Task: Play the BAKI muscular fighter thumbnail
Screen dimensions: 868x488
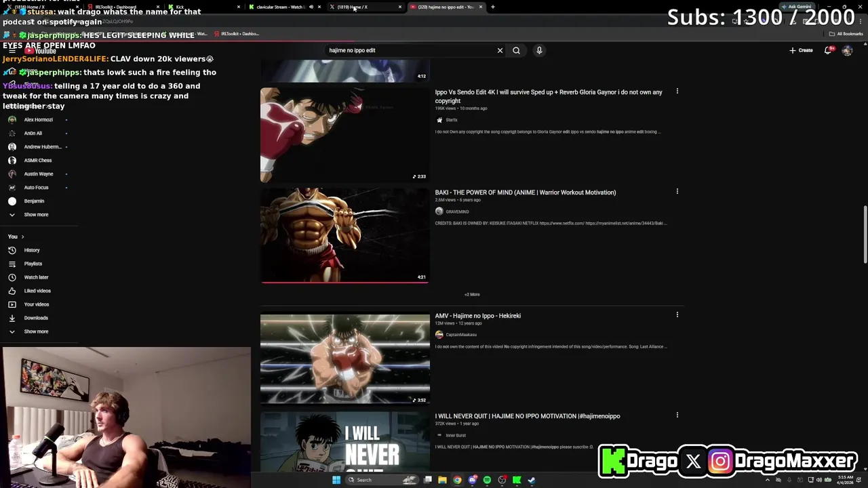Action: 344,235
